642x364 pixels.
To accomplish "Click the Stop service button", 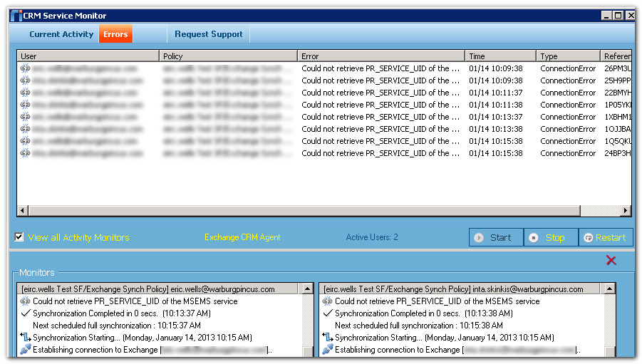I will [551, 237].
